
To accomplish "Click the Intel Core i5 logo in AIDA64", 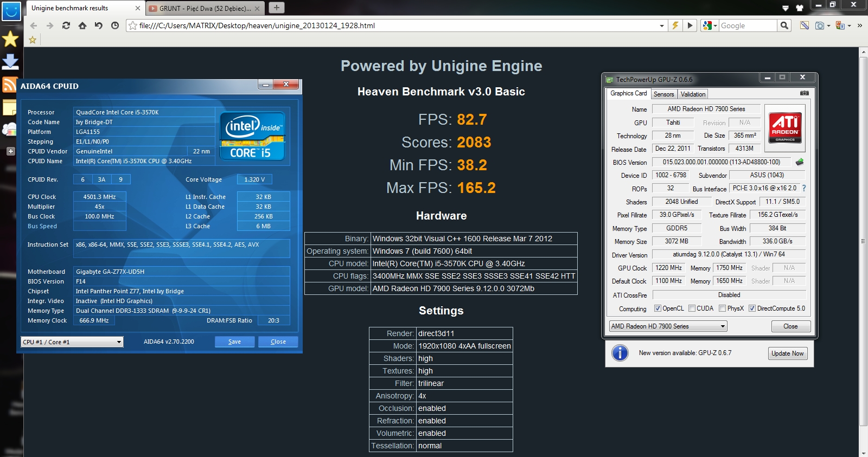I will (252, 137).
